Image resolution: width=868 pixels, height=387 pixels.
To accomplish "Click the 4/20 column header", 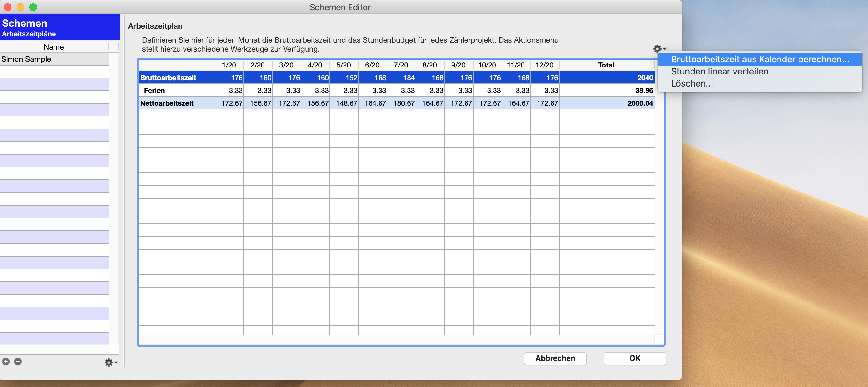I will (x=315, y=65).
